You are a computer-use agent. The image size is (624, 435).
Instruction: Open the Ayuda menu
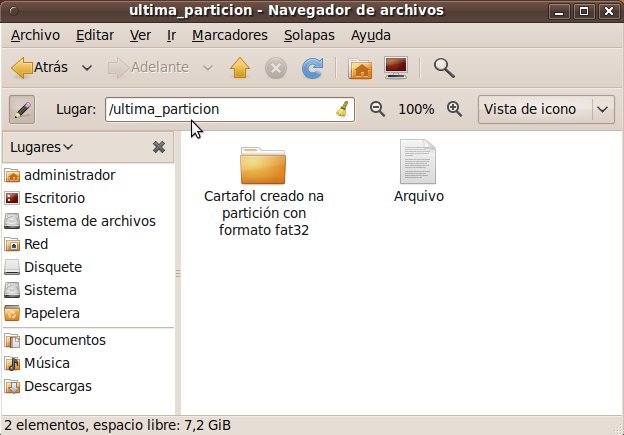tap(370, 35)
